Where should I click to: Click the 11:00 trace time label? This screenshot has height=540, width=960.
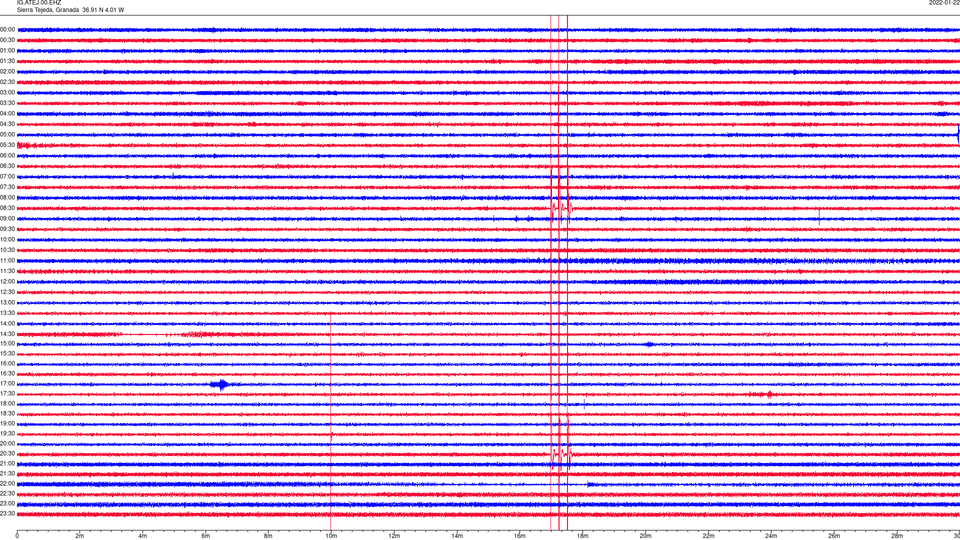tap(7, 260)
